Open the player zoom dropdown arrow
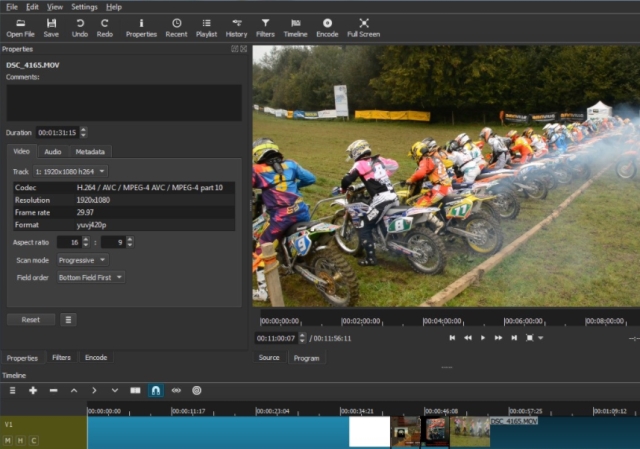640x449 pixels. [x=540, y=338]
